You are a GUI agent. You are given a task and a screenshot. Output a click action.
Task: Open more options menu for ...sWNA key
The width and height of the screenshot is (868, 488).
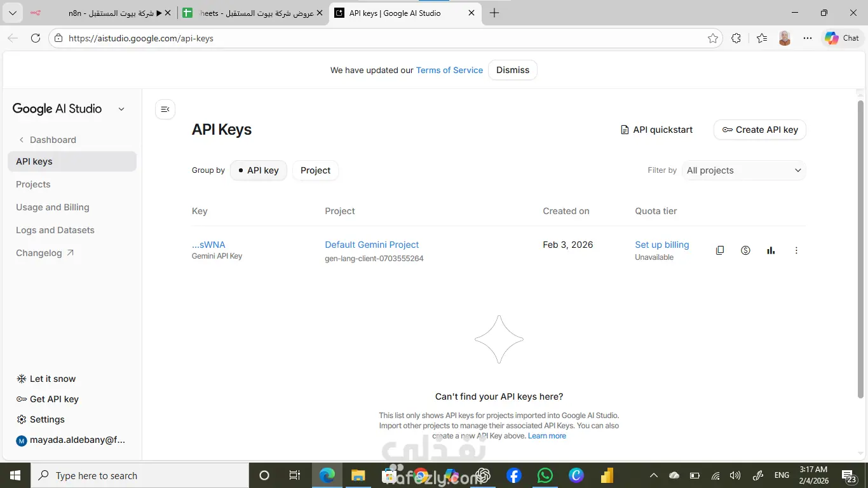pos(796,250)
